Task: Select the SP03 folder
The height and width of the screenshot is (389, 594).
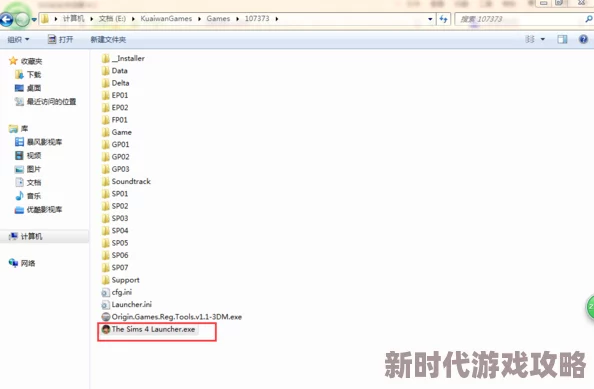Action: pos(115,218)
